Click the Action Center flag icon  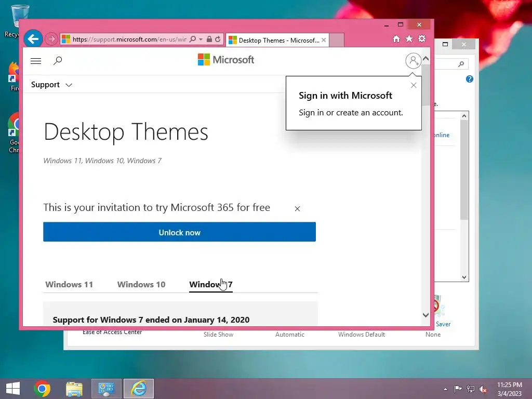(x=458, y=389)
